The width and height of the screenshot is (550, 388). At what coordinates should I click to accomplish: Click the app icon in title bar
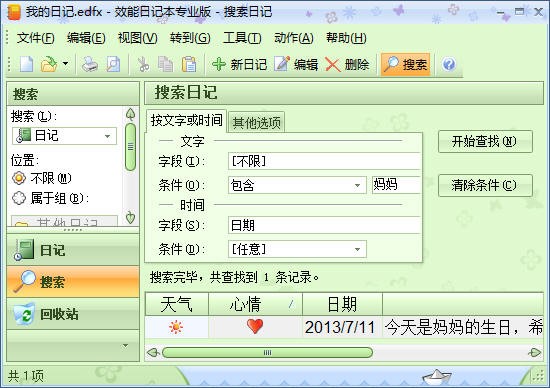coord(13,12)
